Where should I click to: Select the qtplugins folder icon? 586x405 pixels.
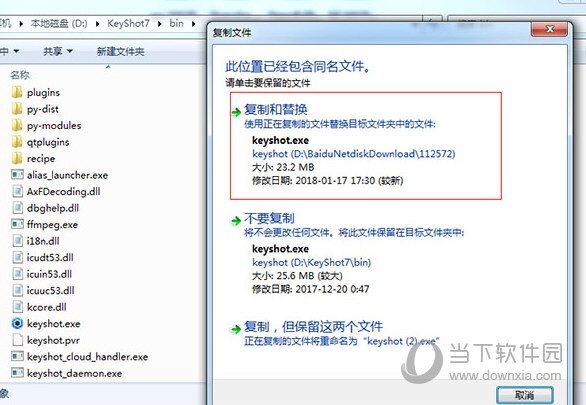[17, 142]
